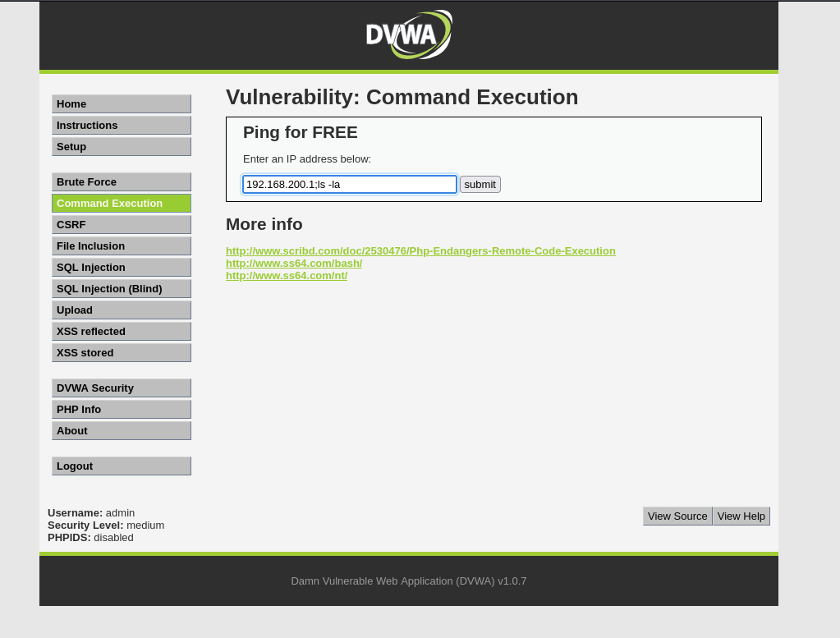Follow the ss64.com/nt link
840x638 pixels.
(287, 275)
